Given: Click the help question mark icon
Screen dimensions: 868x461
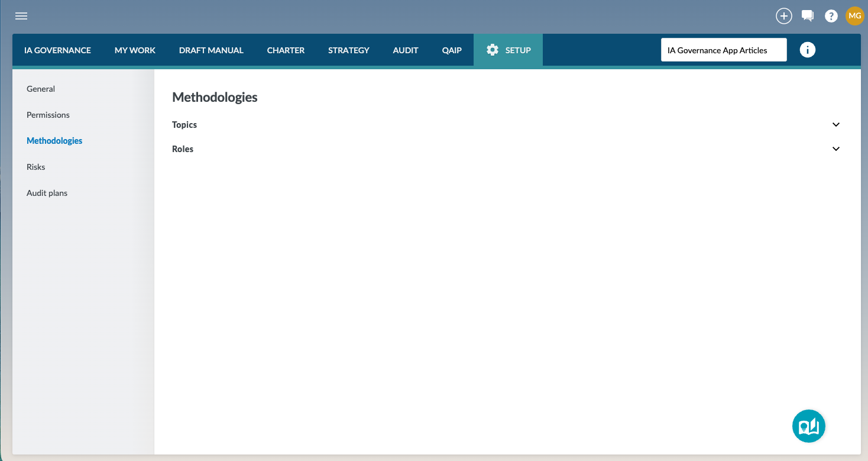Looking at the screenshot, I should [831, 17].
